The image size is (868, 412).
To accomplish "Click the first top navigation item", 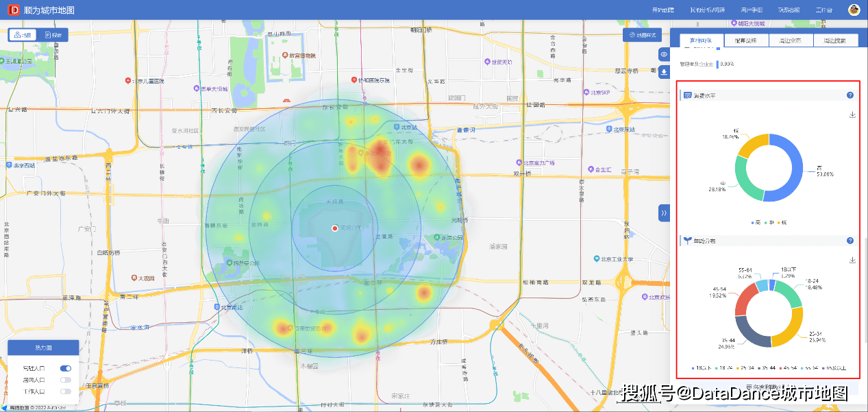I will click(x=663, y=10).
